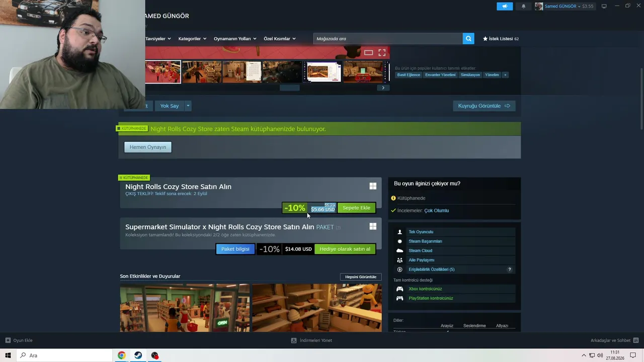Open the Çok Olumlu reviews link
Viewport: 644px width, 362px height.
[436, 211]
